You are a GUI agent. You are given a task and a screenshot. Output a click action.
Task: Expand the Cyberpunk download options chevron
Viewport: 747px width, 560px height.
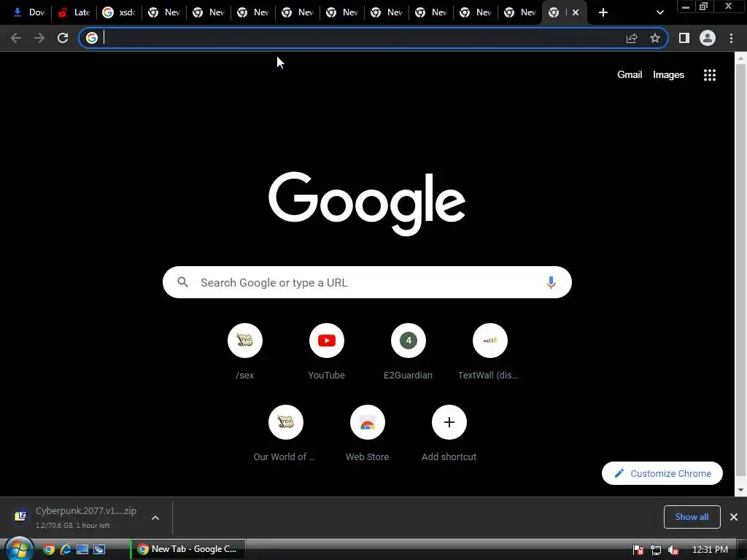[x=155, y=518]
